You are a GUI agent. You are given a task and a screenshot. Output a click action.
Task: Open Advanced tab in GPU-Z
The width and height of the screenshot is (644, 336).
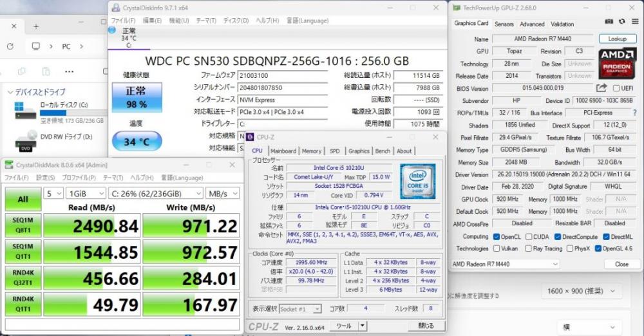[x=532, y=24]
